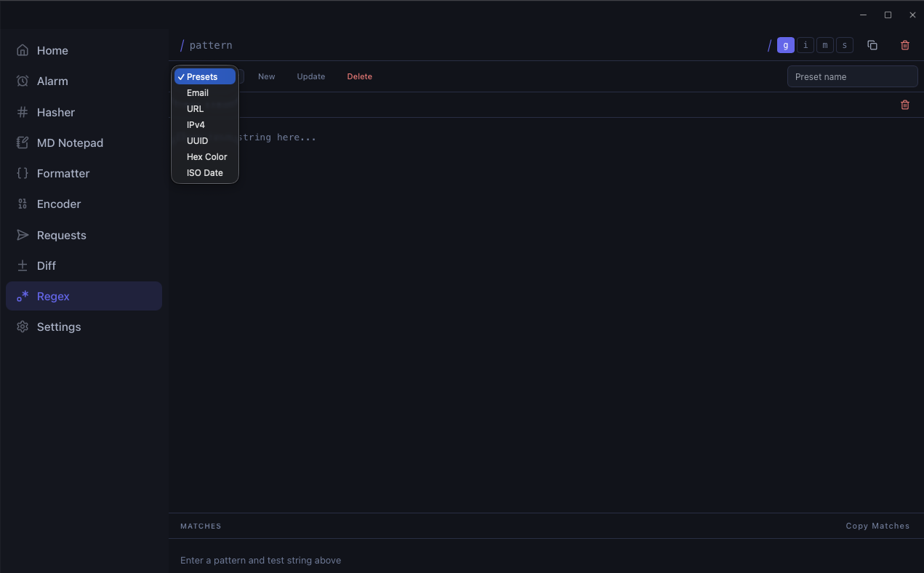The width and height of the screenshot is (924, 573).
Task: Navigate to Home in the sidebar
Action: [x=52, y=50]
